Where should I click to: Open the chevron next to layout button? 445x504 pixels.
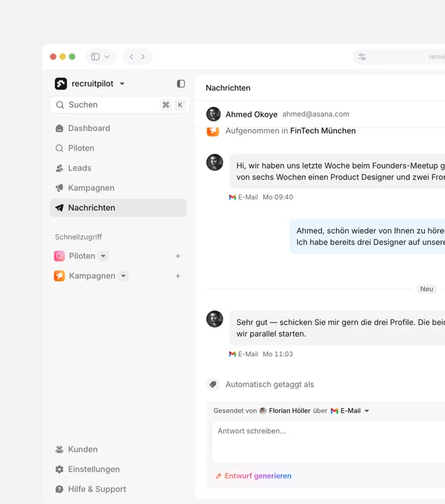coord(107,57)
